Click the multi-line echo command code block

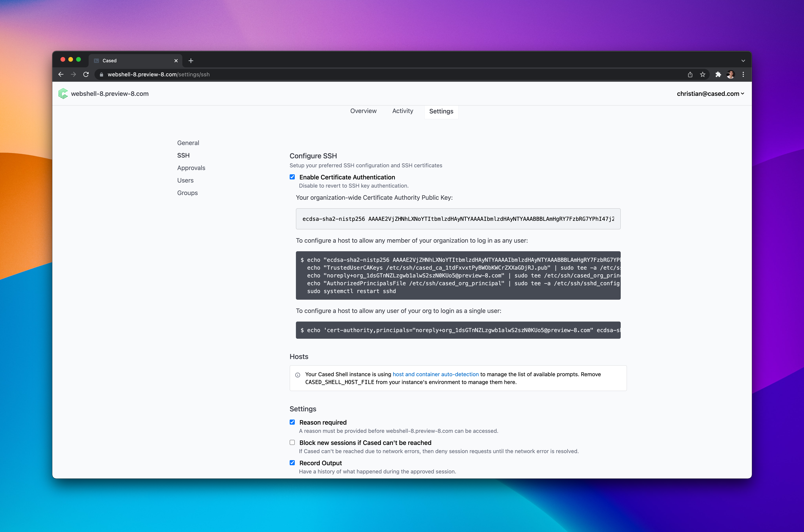pyautogui.click(x=458, y=275)
